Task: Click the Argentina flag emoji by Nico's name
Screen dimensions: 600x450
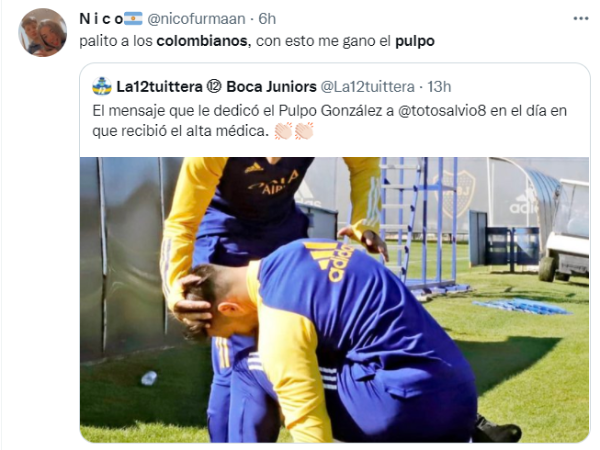Action: coord(133,18)
